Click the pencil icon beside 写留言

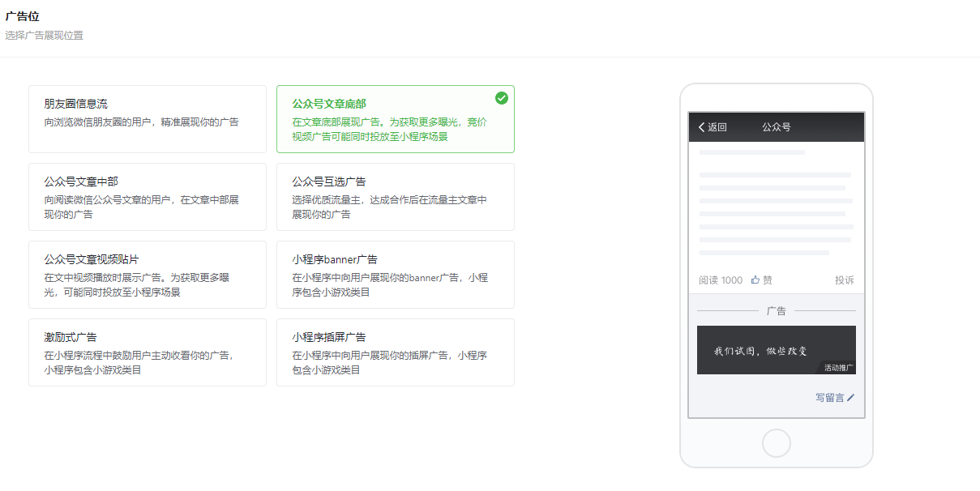click(x=850, y=398)
